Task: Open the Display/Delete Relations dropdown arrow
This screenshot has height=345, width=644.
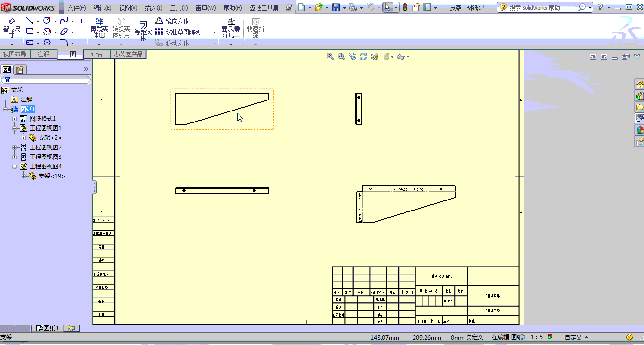Action: (x=231, y=45)
